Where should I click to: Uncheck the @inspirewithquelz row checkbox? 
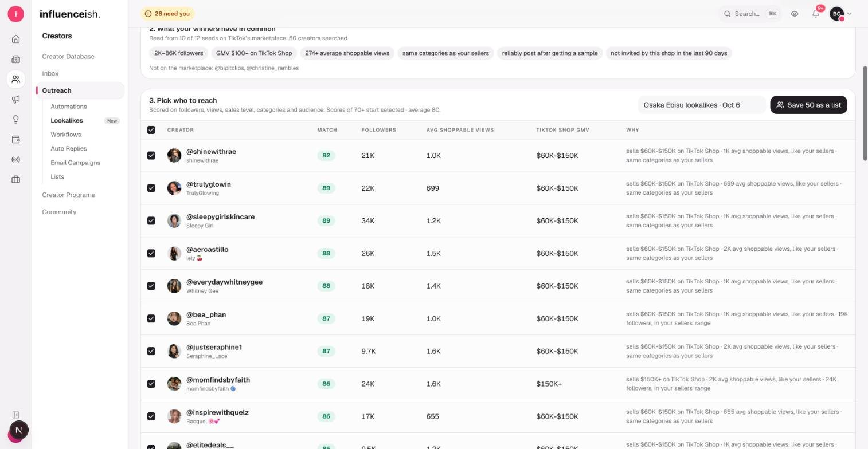[x=151, y=416]
